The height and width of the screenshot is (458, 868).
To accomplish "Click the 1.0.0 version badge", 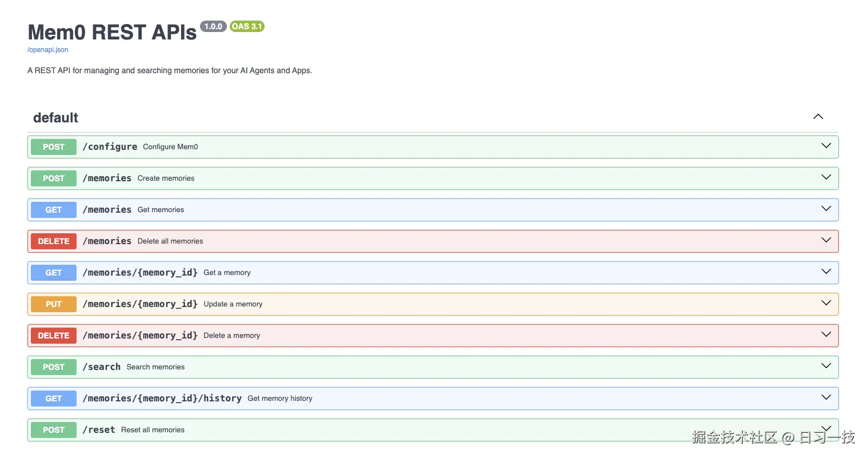I will pyautogui.click(x=213, y=26).
